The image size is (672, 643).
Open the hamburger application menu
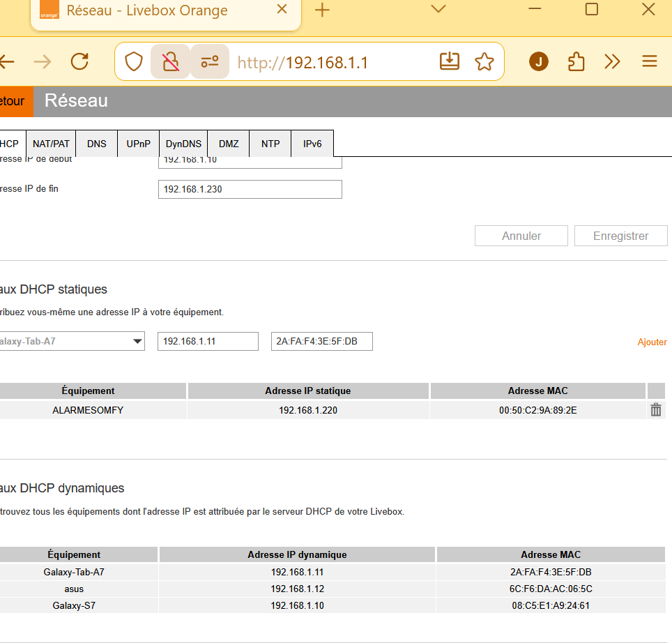[x=649, y=62]
